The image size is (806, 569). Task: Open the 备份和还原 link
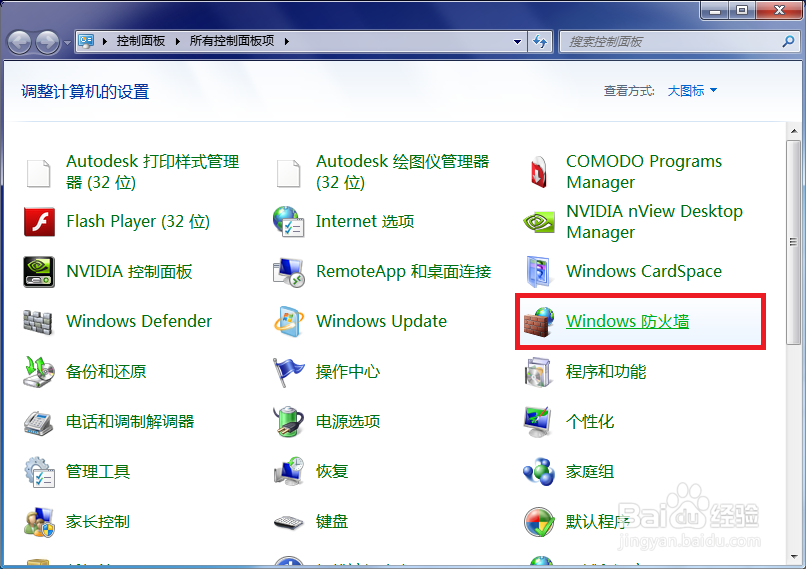click(106, 372)
